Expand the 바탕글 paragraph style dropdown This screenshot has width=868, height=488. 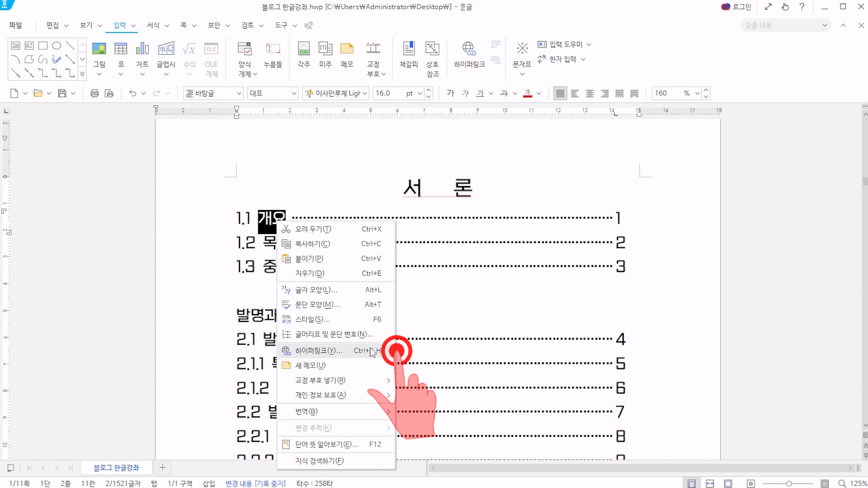(x=239, y=94)
